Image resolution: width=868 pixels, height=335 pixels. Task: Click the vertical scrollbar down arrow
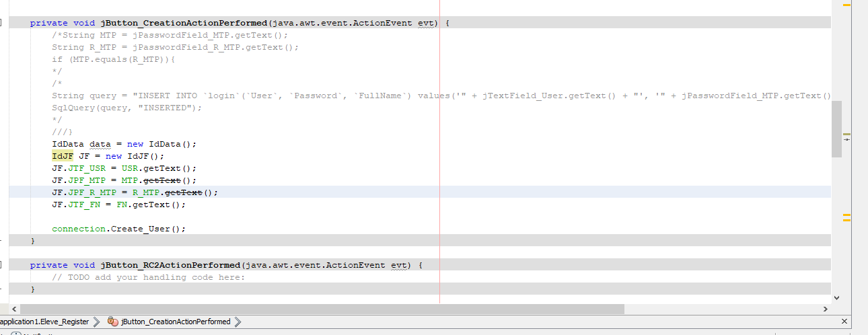[836, 297]
